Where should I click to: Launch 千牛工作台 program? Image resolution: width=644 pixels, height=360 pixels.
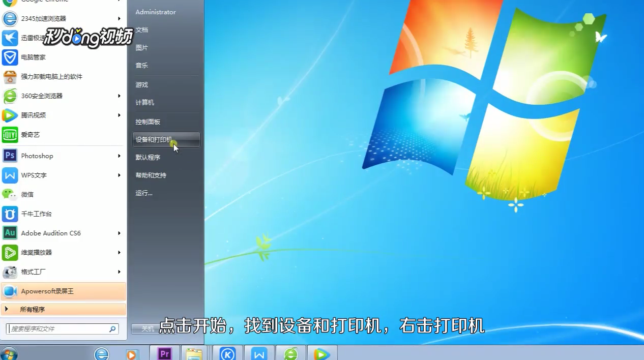pyautogui.click(x=63, y=214)
